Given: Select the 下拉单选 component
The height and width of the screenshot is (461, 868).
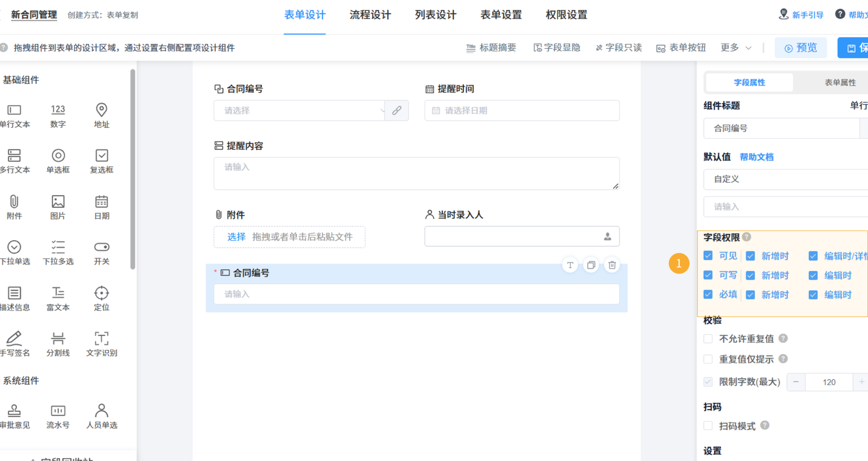Looking at the screenshot, I should pyautogui.click(x=15, y=253).
